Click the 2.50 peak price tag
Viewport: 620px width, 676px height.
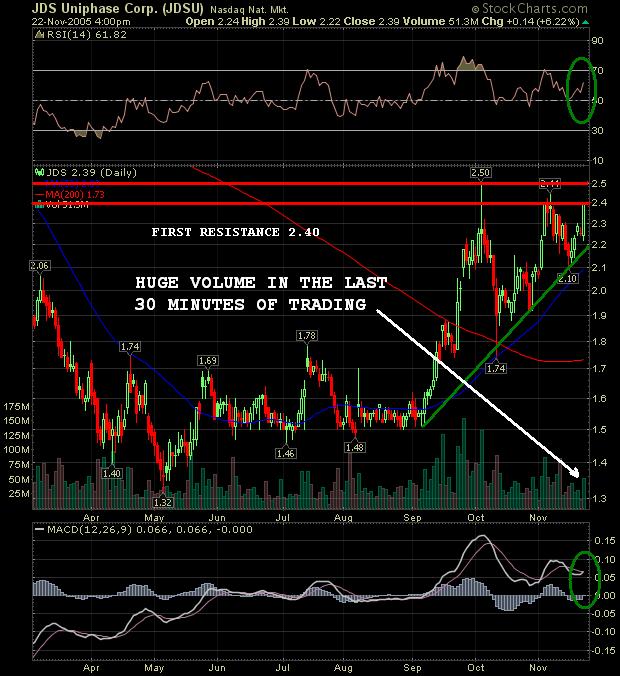pos(480,173)
